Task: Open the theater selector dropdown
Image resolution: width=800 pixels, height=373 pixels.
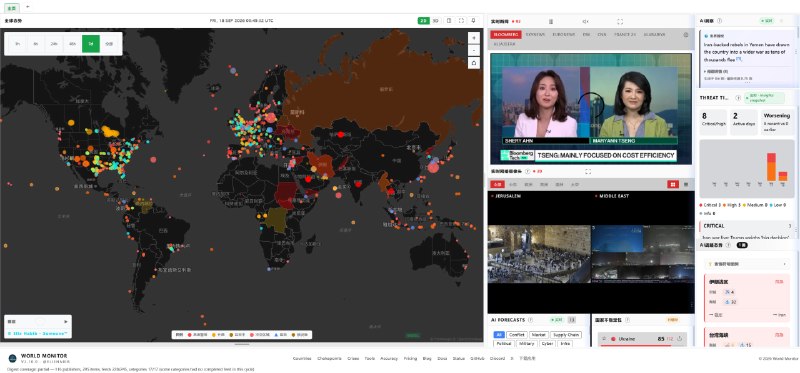Action: tap(746, 264)
